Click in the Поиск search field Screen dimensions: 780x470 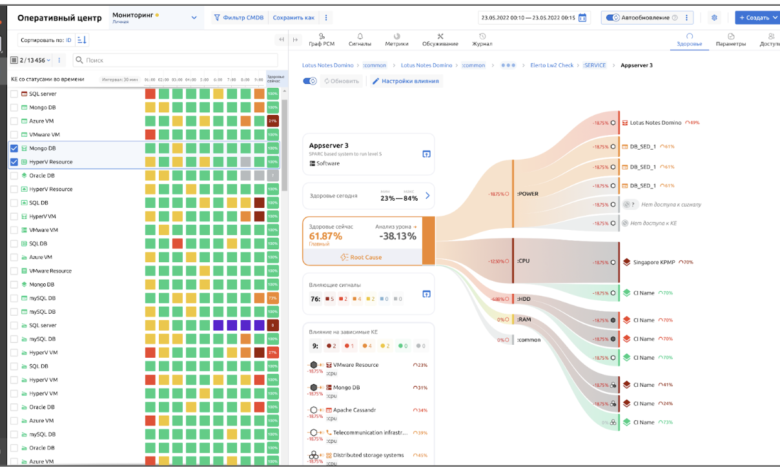(175, 60)
